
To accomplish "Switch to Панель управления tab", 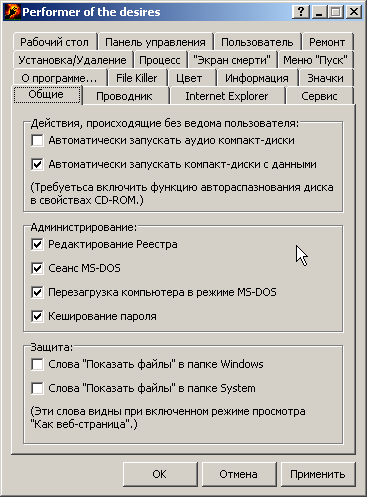I will pos(155,42).
